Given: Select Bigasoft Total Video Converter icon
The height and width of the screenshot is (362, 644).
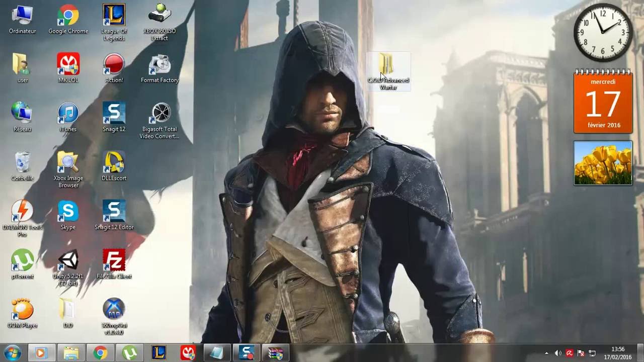Looking at the screenshot, I should click(x=159, y=121).
